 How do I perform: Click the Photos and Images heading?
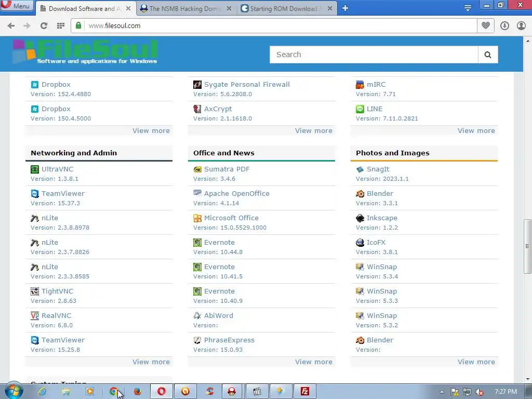pos(393,153)
